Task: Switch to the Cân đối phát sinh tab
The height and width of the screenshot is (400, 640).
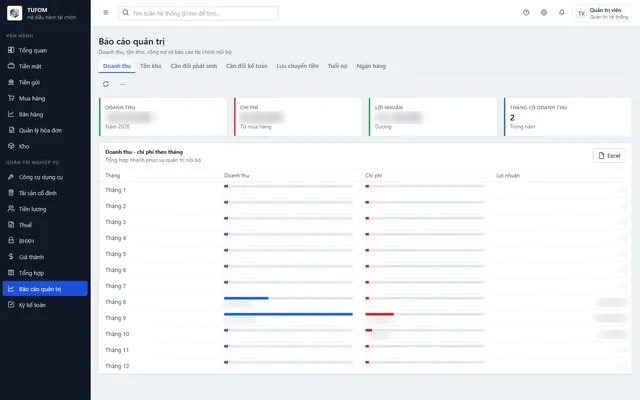Action: (194, 66)
